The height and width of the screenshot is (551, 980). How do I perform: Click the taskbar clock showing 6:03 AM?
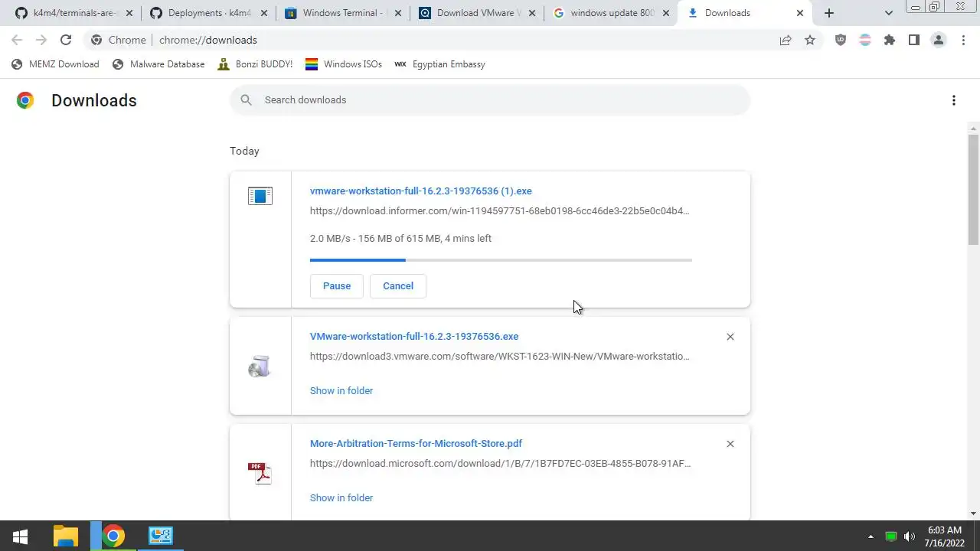coord(944,536)
